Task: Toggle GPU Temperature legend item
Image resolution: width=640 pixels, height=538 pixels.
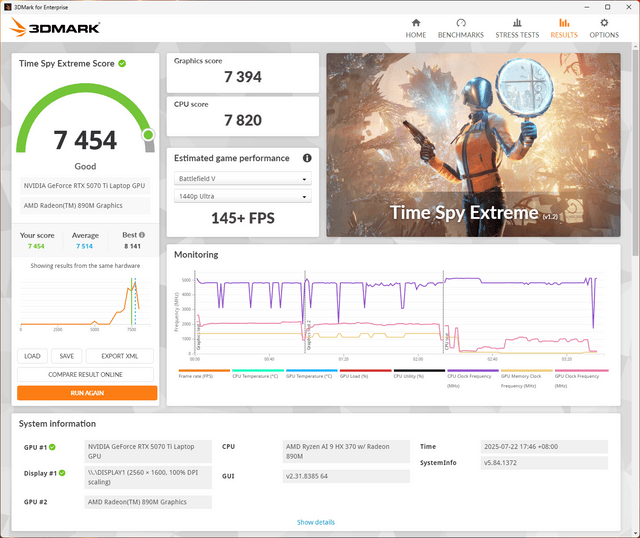Action: pos(312,374)
